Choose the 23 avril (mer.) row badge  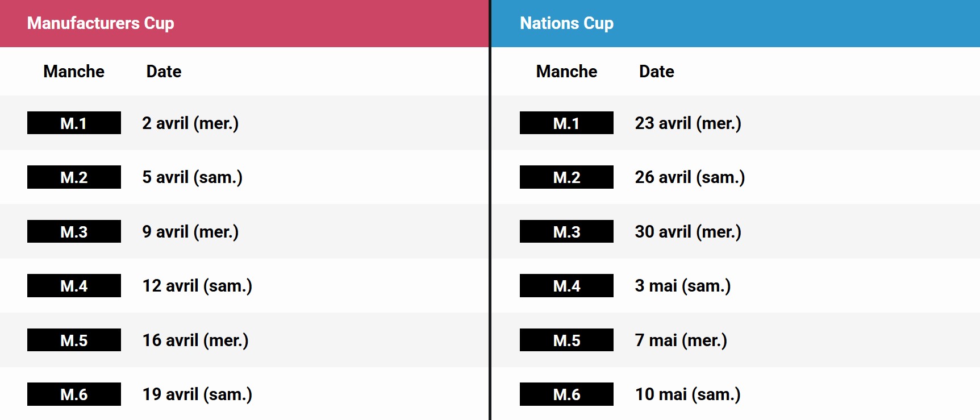click(566, 123)
